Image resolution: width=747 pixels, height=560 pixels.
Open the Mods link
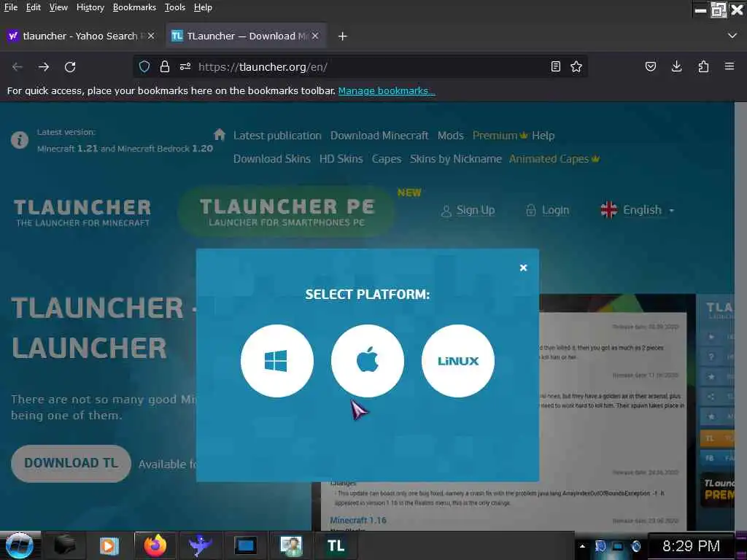(451, 136)
